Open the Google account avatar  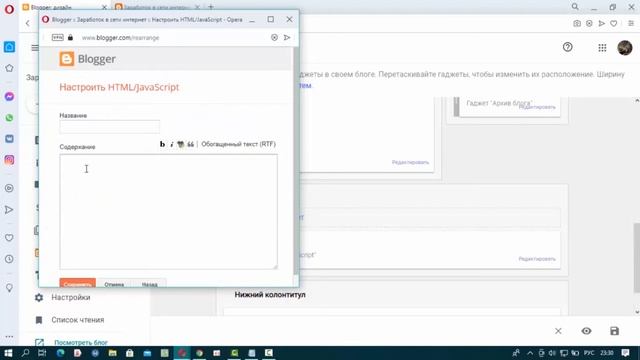click(x=624, y=48)
